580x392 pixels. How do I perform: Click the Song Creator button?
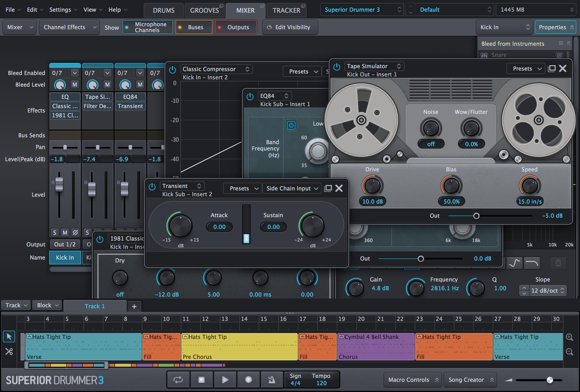[x=470, y=380]
